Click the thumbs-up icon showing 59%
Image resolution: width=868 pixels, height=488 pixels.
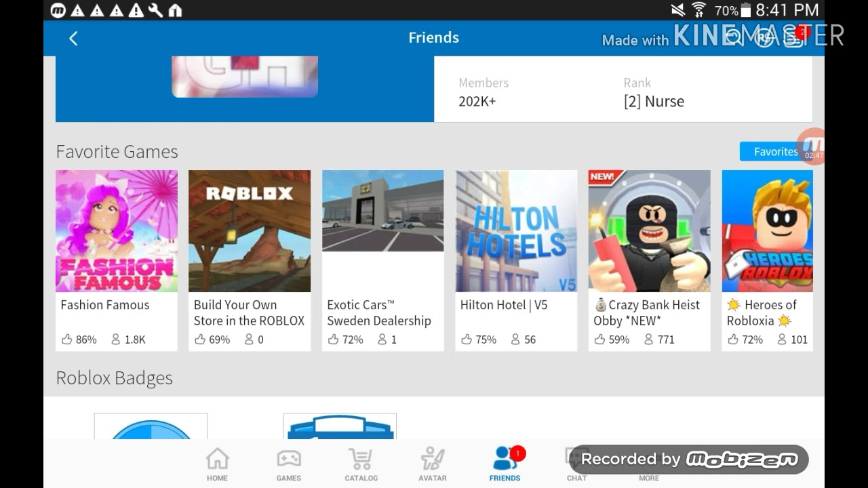599,340
